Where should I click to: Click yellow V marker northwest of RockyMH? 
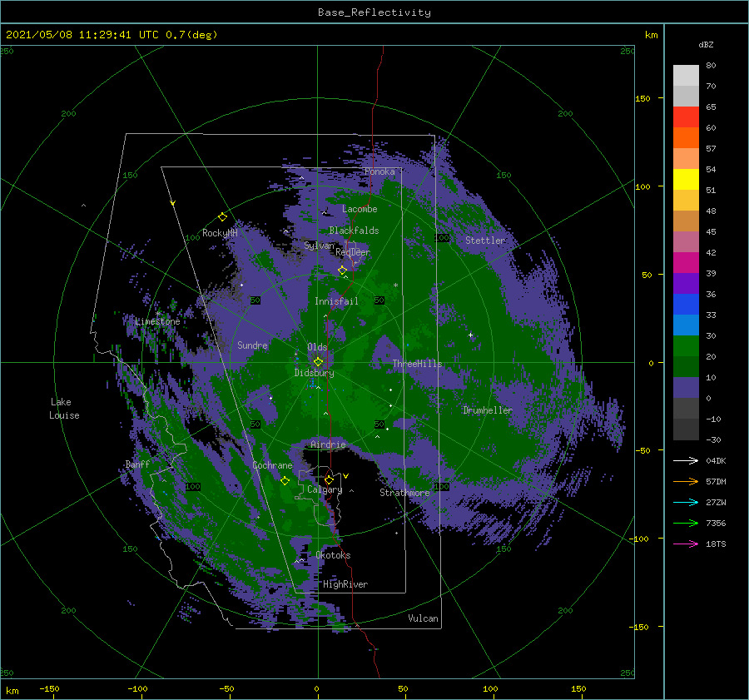173,203
